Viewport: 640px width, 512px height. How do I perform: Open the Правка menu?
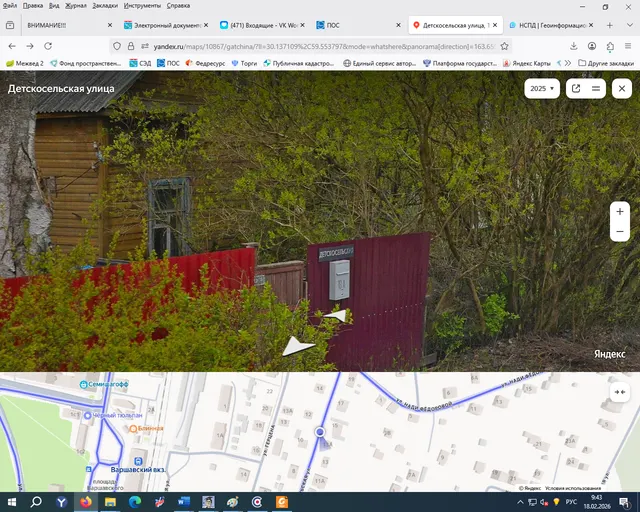point(33,6)
